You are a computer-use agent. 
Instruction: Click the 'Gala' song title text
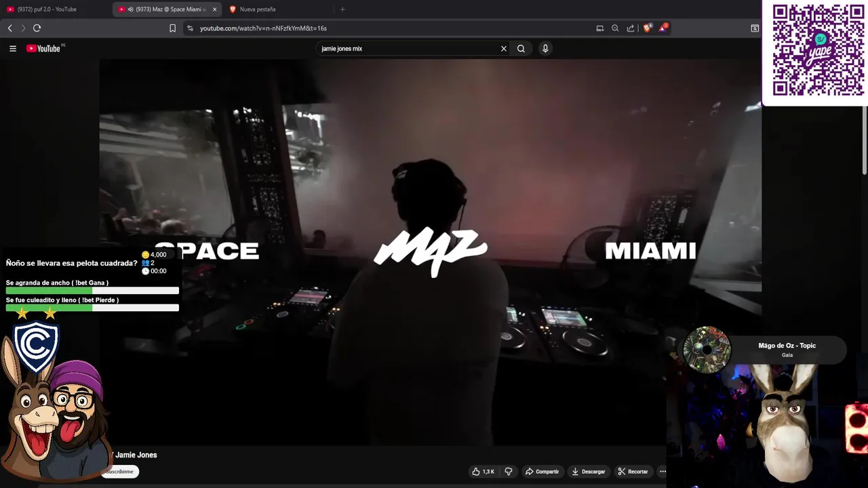coord(787,355)
